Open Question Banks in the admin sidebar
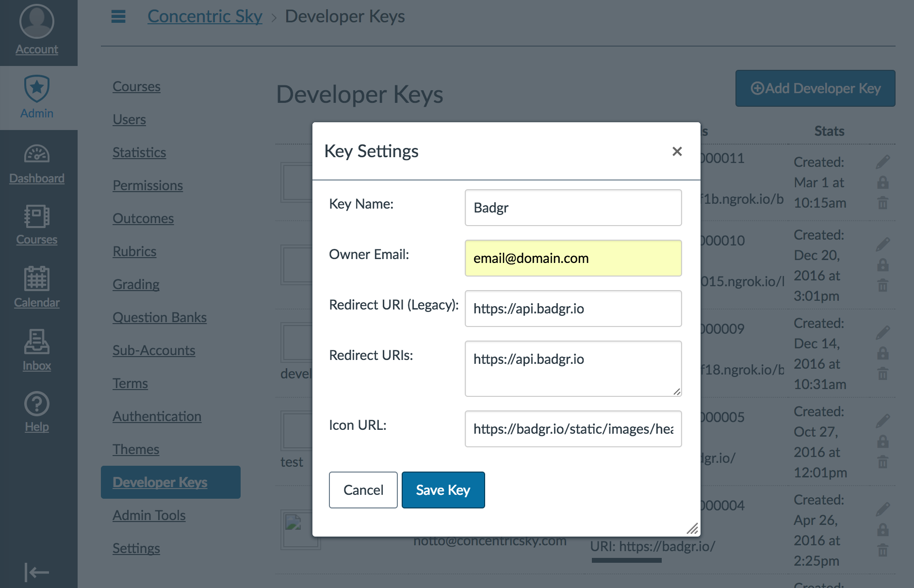The height and width of the screenshot is (588, 914). 160,317
